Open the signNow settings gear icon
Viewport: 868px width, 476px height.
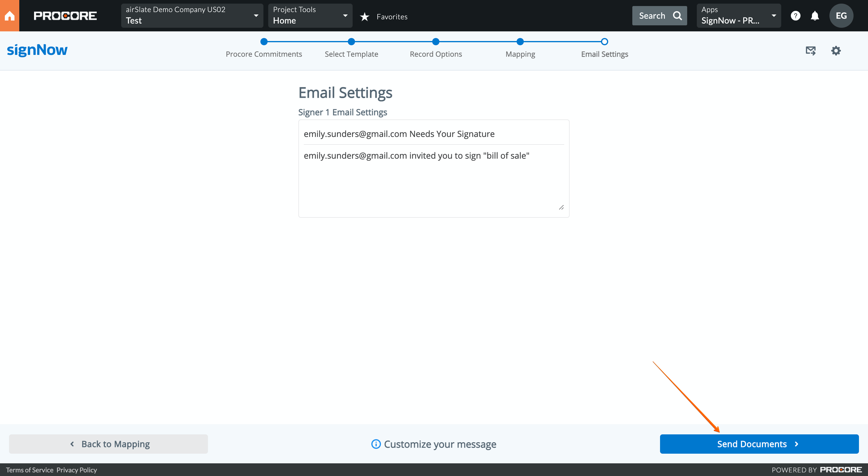(x=836, y=51)
